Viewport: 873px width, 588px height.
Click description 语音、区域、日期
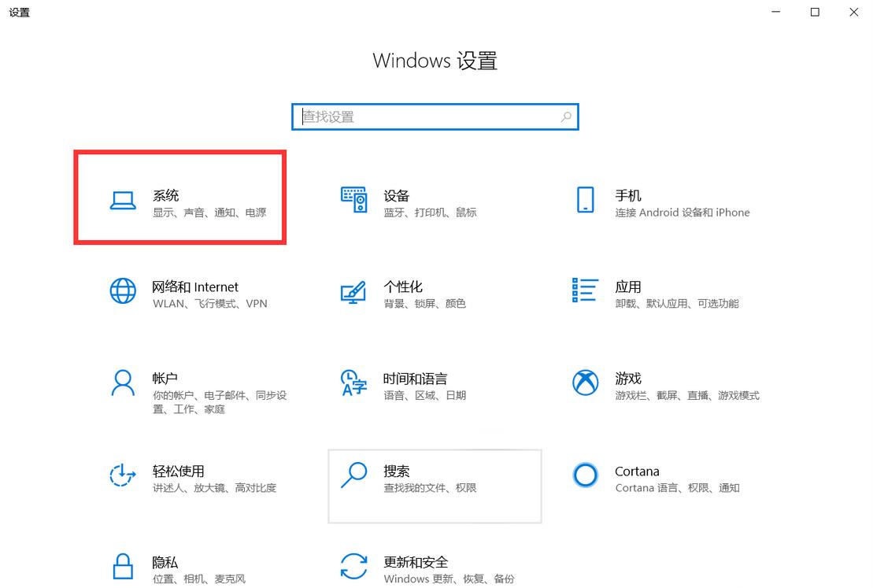point(424,396)
